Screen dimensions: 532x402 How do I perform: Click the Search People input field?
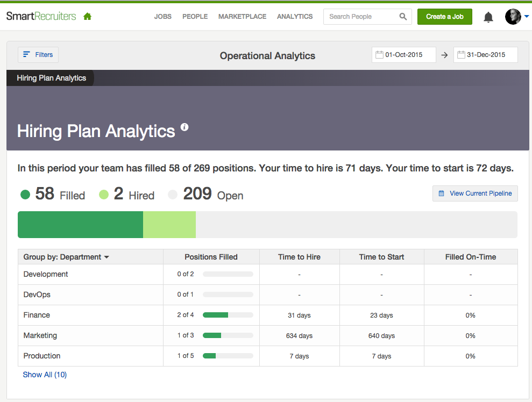tap(361, 17)
